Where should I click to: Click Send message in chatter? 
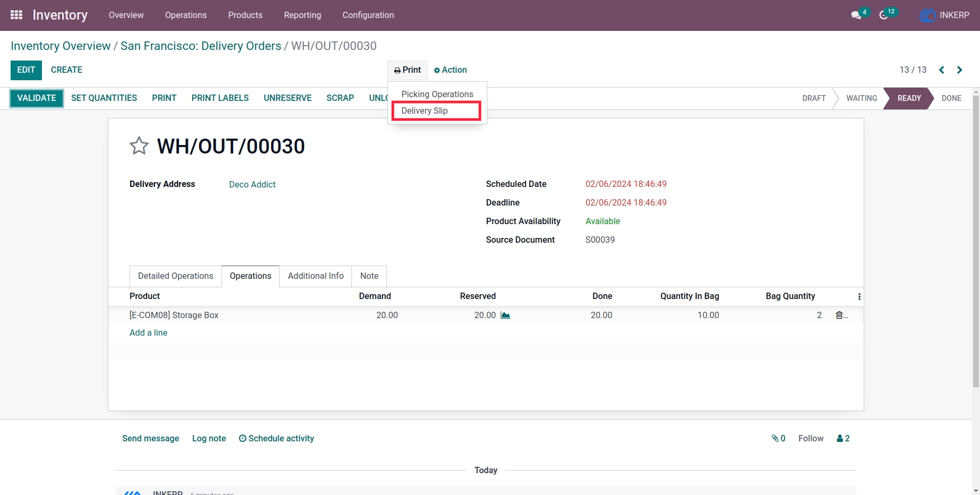tap(151, 438)
